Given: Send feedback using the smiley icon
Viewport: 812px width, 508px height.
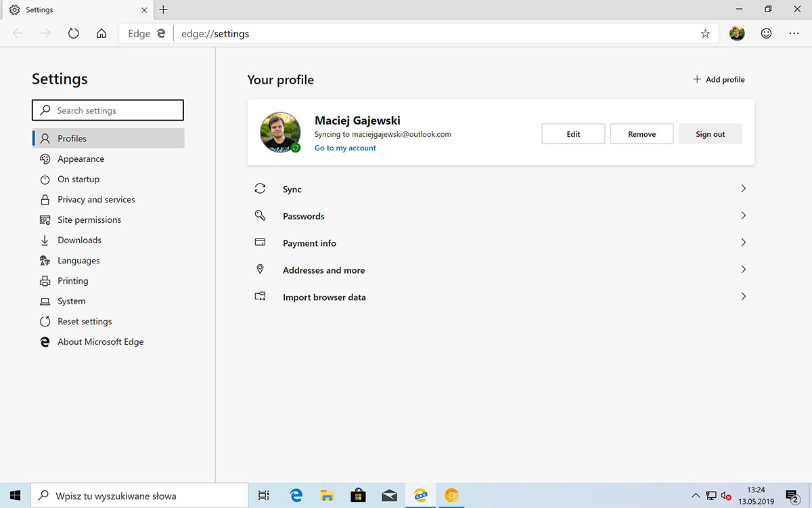Looking at the screenshot, I should pos(766,33).
